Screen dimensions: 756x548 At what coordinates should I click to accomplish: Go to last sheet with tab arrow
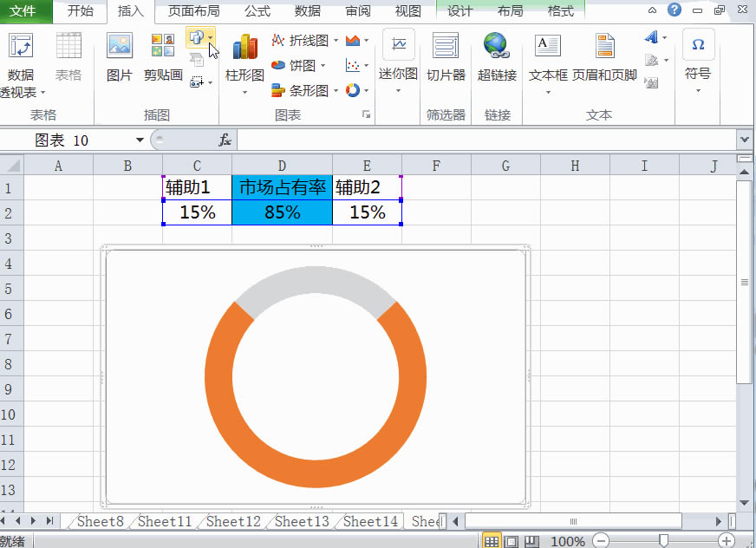click(49, 521)
